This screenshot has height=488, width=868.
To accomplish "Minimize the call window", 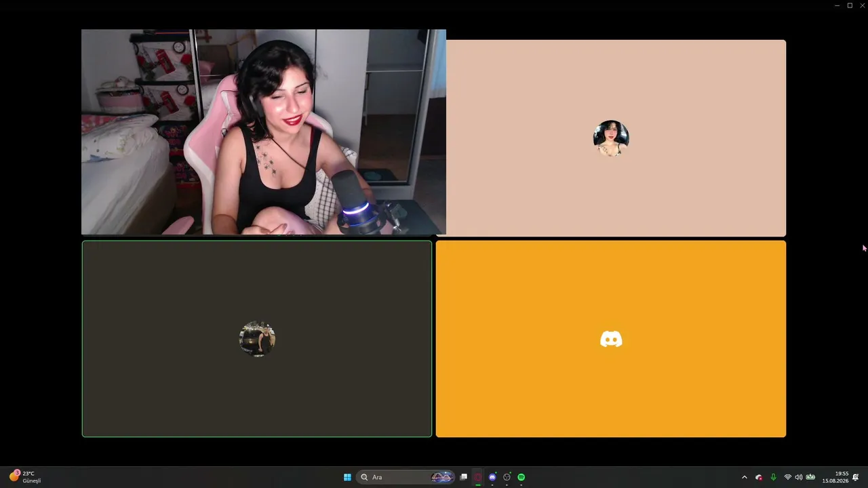I will (x=837, y=5).
